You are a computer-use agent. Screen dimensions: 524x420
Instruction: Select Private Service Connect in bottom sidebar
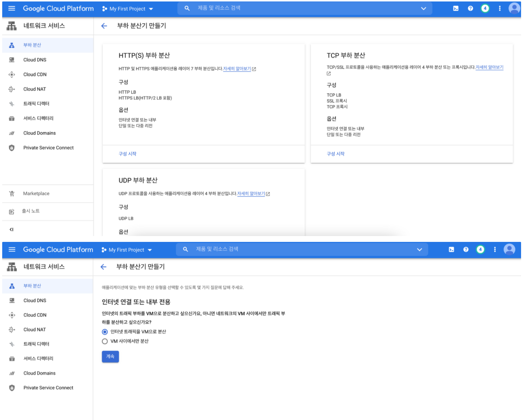(48, 388)
